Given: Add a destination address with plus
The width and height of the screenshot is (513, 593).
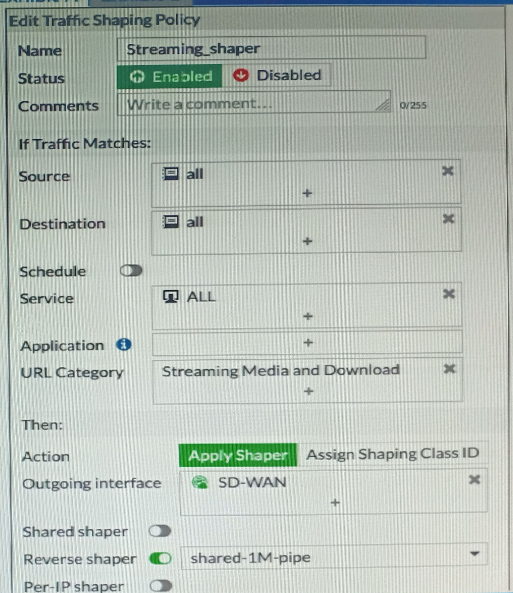Looking at the screenshot, I should point(308,241).
